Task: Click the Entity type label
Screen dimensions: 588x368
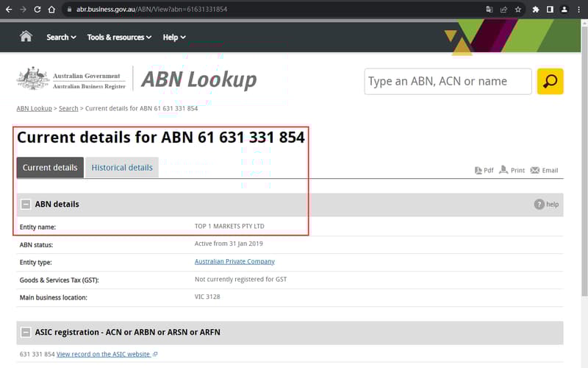Action: pos(35,263)
